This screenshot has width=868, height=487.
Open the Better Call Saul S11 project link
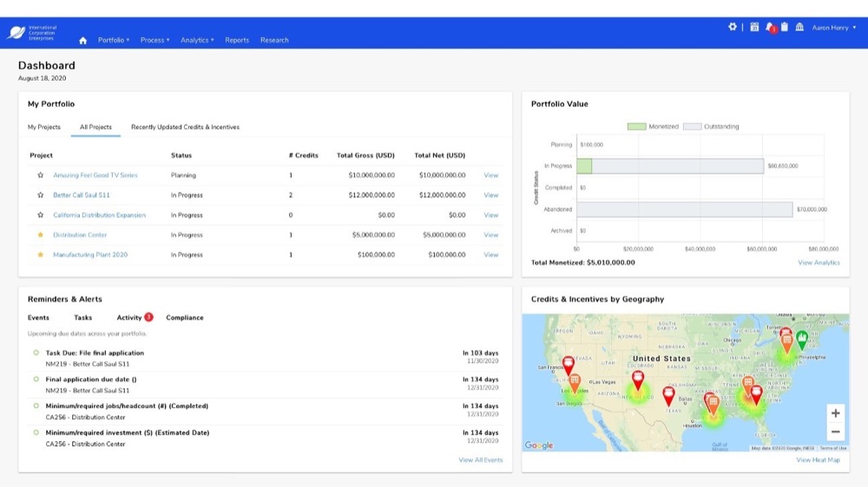point(82,195)
